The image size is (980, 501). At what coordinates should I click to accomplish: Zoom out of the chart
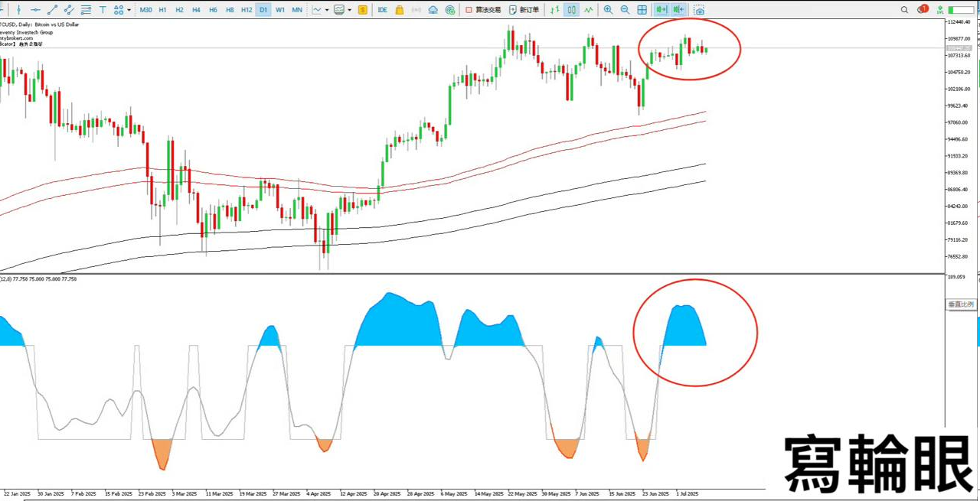[x=625, y=10]
